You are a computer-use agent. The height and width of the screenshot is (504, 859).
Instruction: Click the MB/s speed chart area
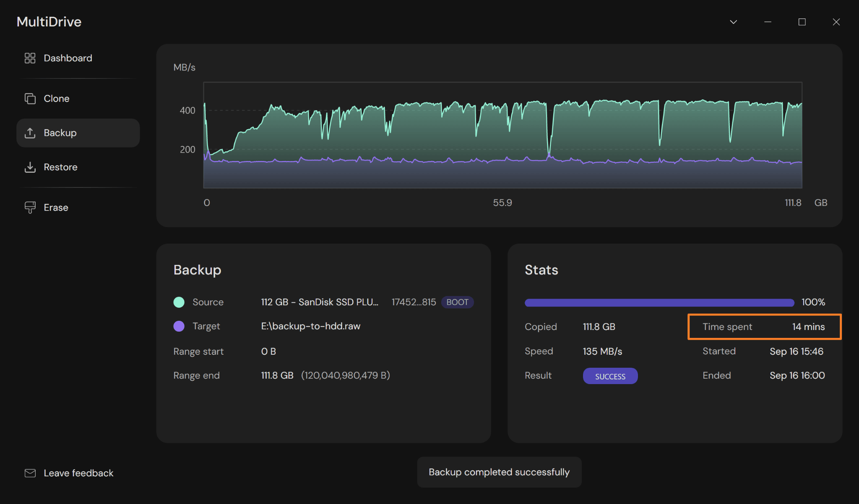pos(503,135)
